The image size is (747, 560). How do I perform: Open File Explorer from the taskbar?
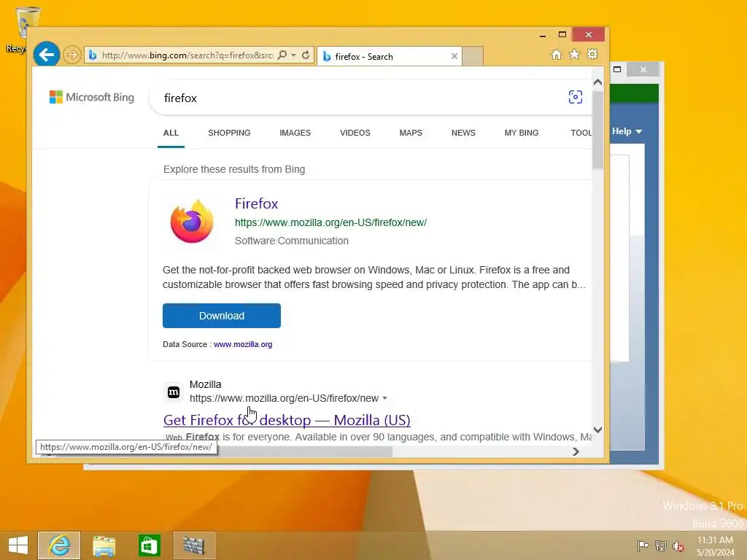(x=104, y=545)
